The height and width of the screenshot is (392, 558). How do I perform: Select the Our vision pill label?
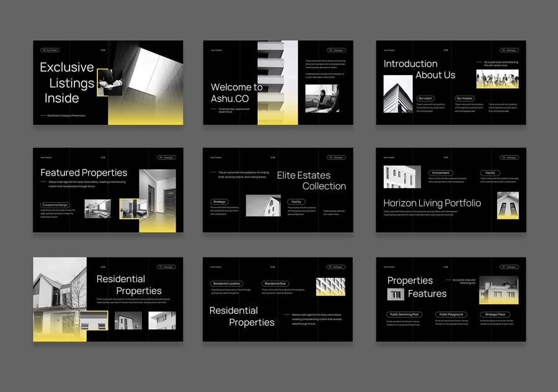pyautogui.click(x=425, y=98)
